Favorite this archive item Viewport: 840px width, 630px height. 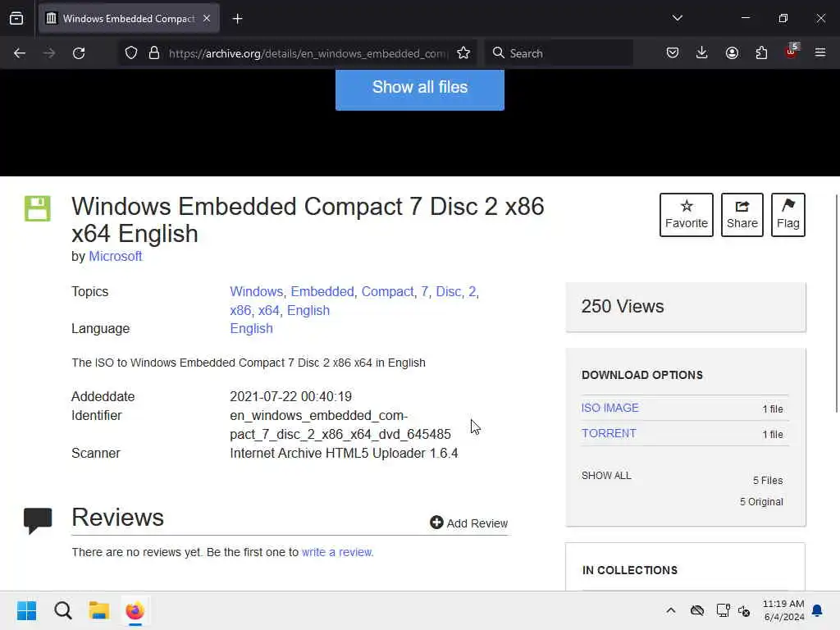click(x=687, y=215)
